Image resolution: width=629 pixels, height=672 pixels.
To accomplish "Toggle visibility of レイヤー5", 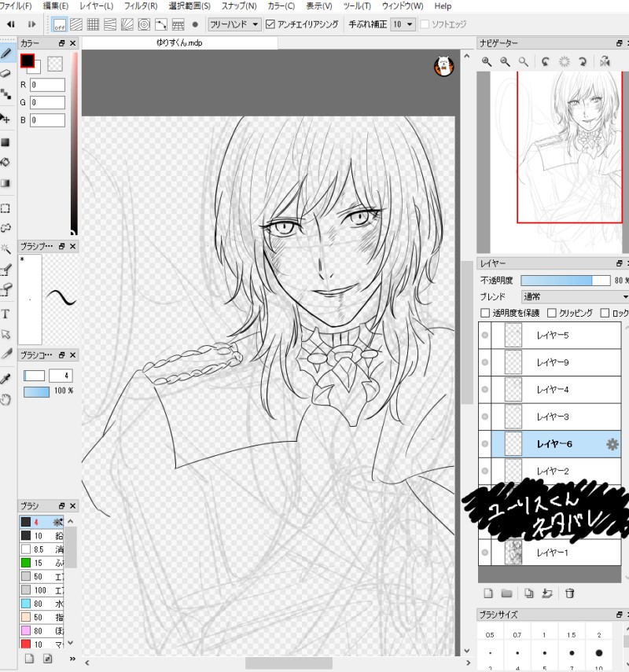I will [x=484, y=335].
